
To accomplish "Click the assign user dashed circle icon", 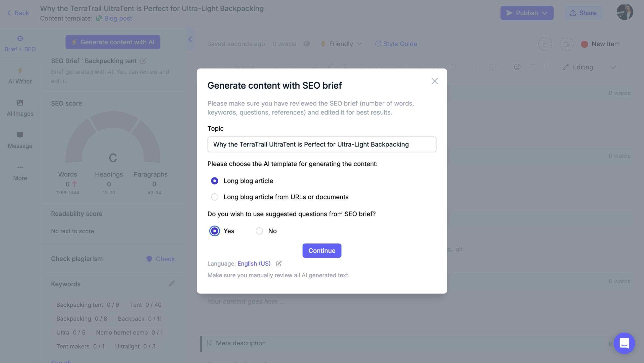I will 545,44.
